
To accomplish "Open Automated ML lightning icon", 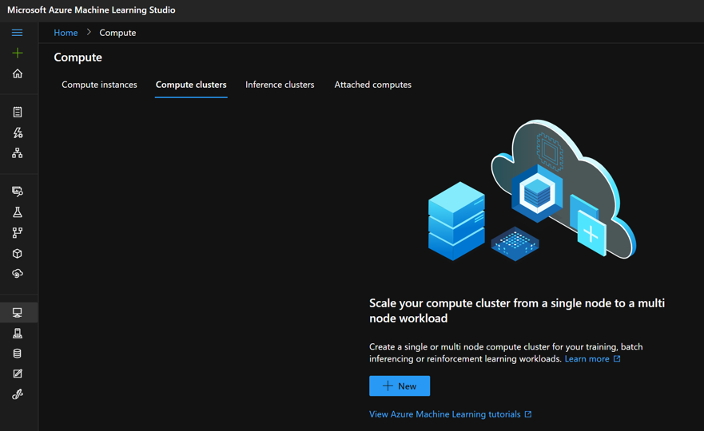I will [x=17, y=132].
